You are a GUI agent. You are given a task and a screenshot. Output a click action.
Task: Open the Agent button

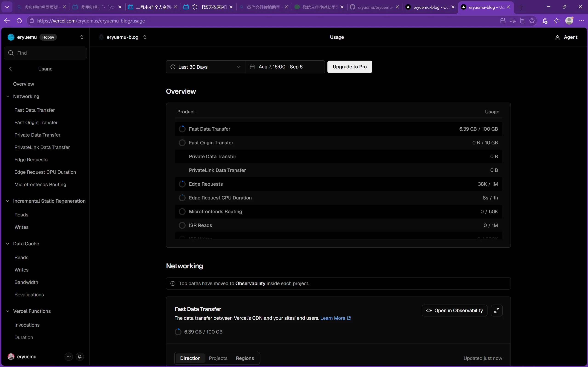[x=566, y=37]
